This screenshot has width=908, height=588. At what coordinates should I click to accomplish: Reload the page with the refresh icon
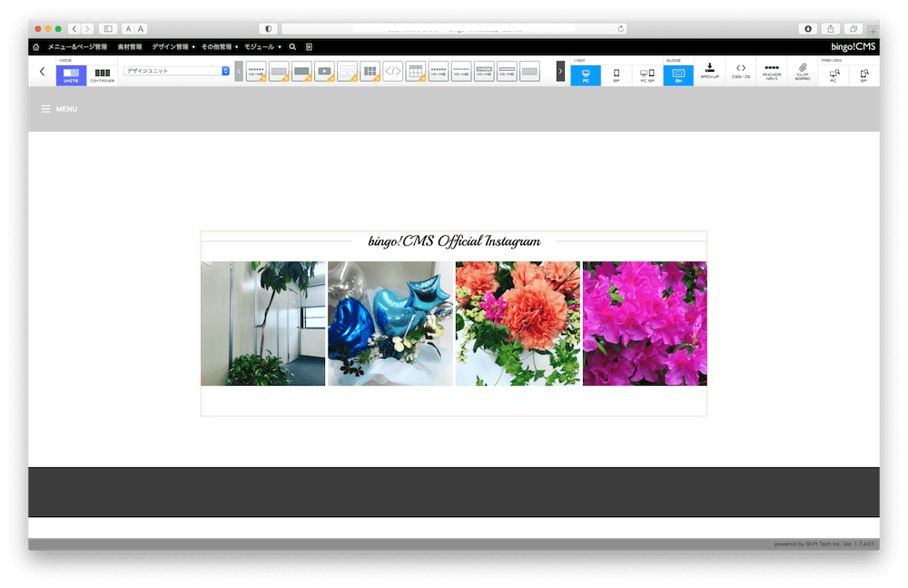tap(621, 28)
